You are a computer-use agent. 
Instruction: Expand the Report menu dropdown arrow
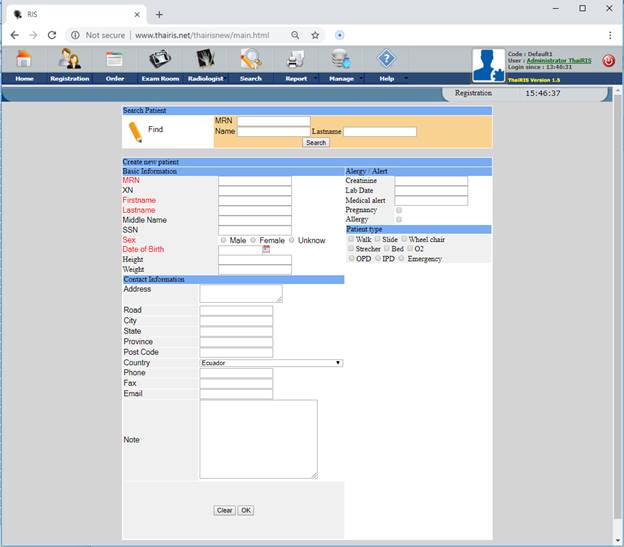pos(316,78)
